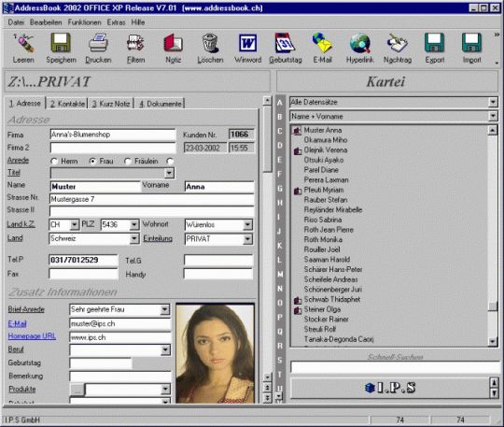Screen dimensions: 504x427
Task: Open the Bearbeiten menu
Action: pyautogui.click(x=46, y=22)
